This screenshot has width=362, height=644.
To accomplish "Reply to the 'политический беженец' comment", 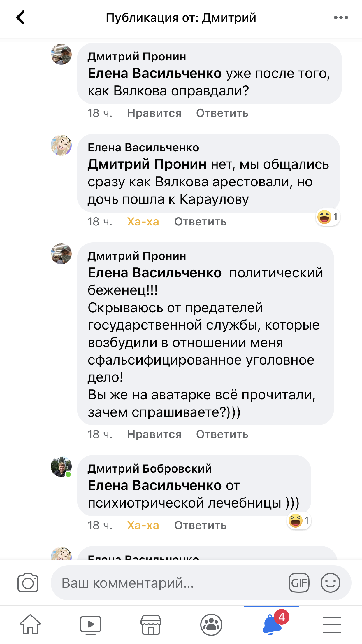I will (222, 434).
